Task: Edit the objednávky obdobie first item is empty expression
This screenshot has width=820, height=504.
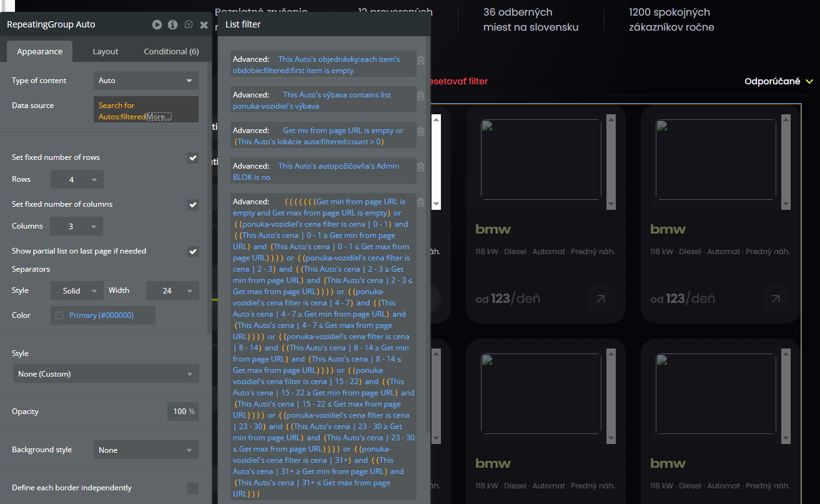Action: [323, 65]
